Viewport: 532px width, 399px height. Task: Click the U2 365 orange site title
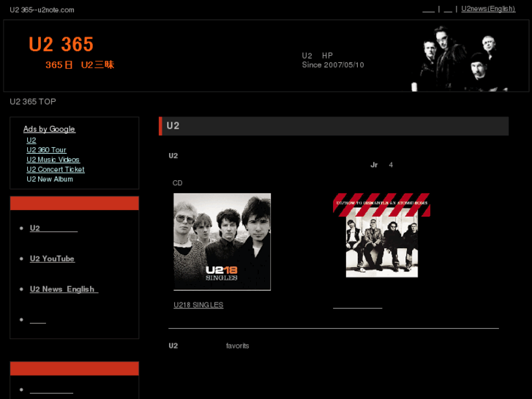click(x=61, y=44)
